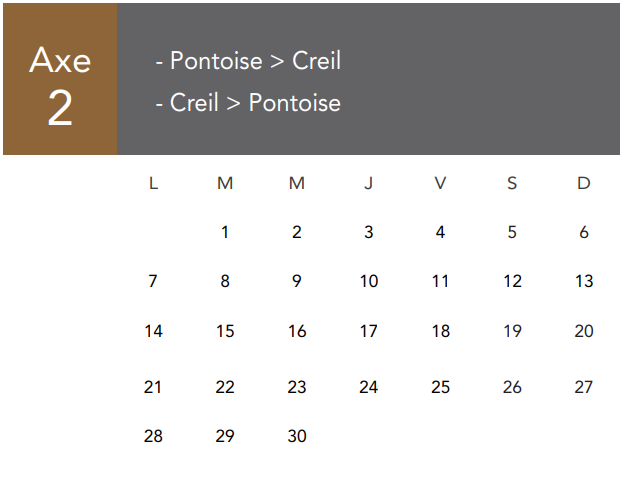
Task: Select the Creil > Pontoise route line
Action: pos(248,103)
